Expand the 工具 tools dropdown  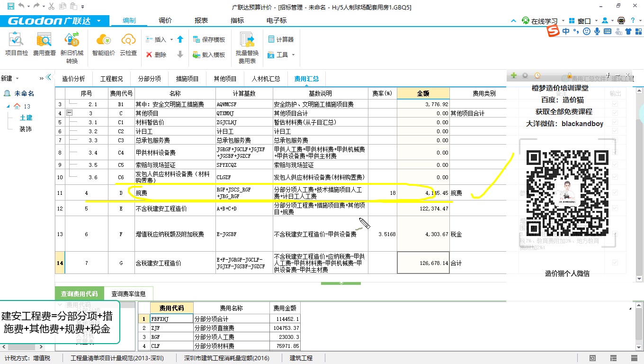click(x=293, y=55)
